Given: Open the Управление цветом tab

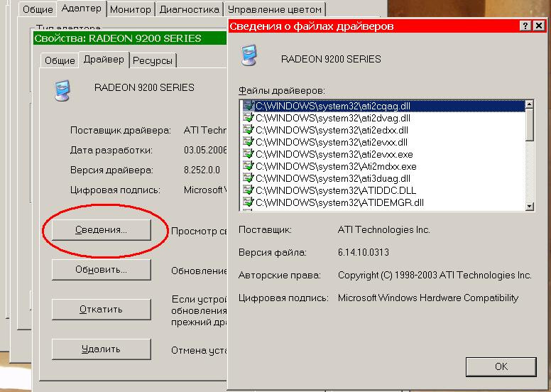Looking at the screenshot, I should (275, 9).
